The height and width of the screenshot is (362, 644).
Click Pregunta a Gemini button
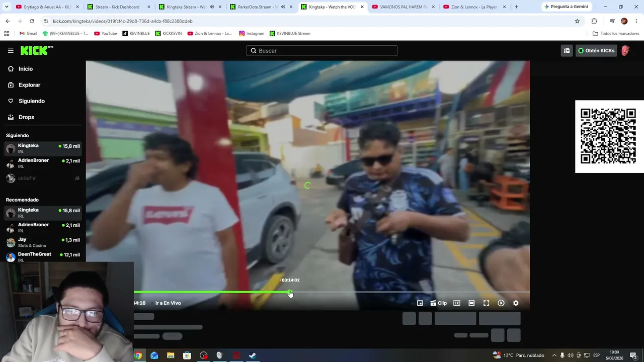pyautogui.click(x=567, y=7)
